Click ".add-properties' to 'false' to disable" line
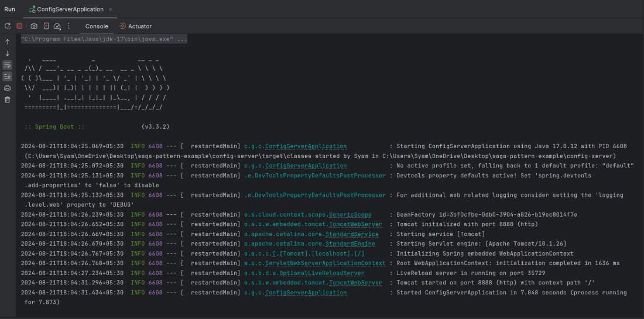Viewport: 644px width, 319px height. click(91, 185)
